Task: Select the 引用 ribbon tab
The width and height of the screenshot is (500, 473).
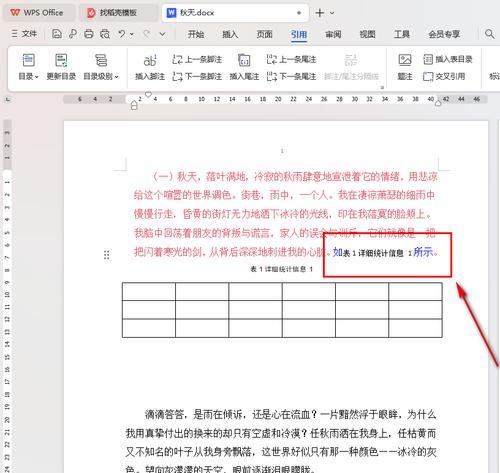Action: pos(299,34)
